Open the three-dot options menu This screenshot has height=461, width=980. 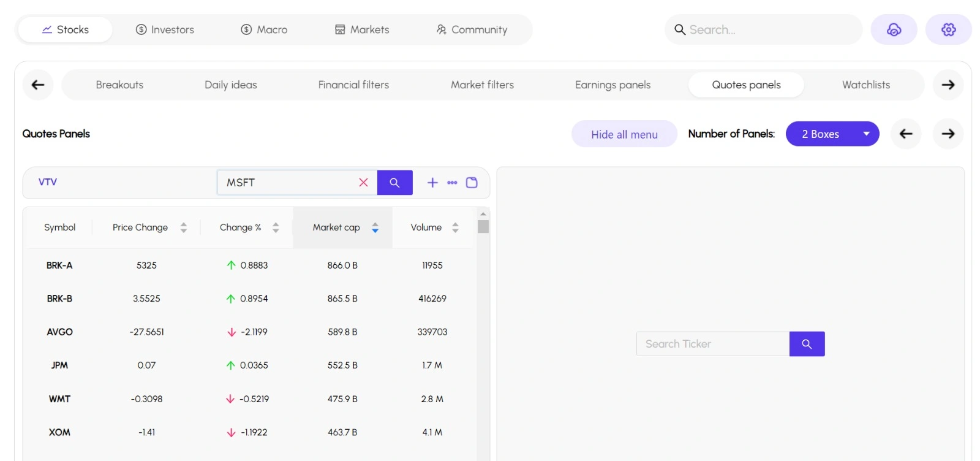point(452,183)
